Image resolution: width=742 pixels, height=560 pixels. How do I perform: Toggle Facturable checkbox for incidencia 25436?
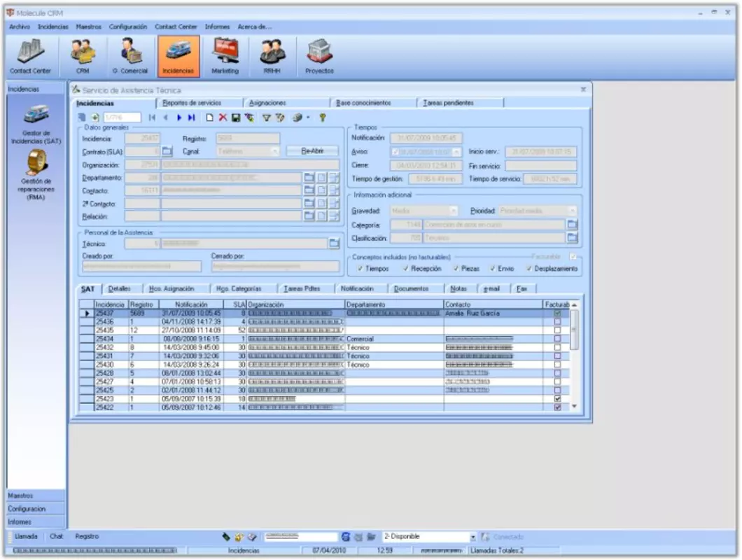coord(557,322)
